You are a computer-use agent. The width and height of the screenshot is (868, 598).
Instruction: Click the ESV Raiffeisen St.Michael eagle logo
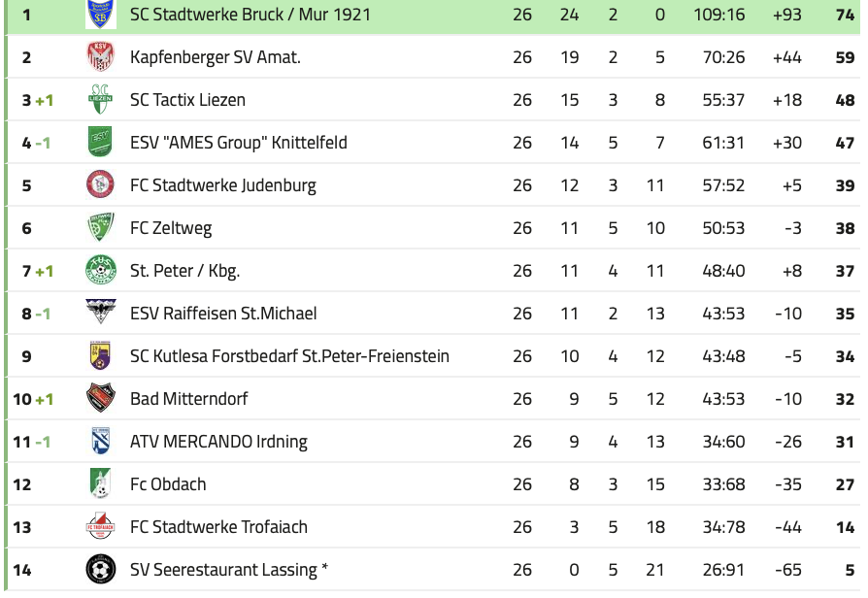(101, 312)
